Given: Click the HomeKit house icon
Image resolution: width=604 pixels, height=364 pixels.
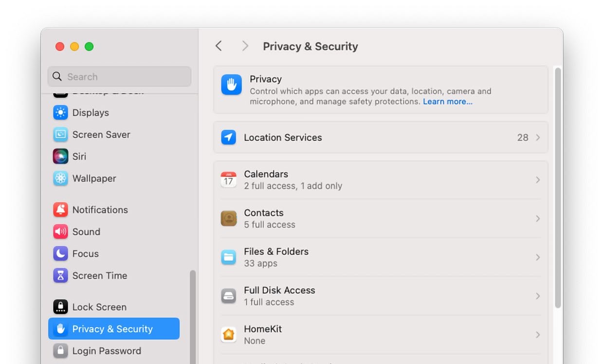Looking at the screenshot, I should pyautogui.click(x=229, y=334).
